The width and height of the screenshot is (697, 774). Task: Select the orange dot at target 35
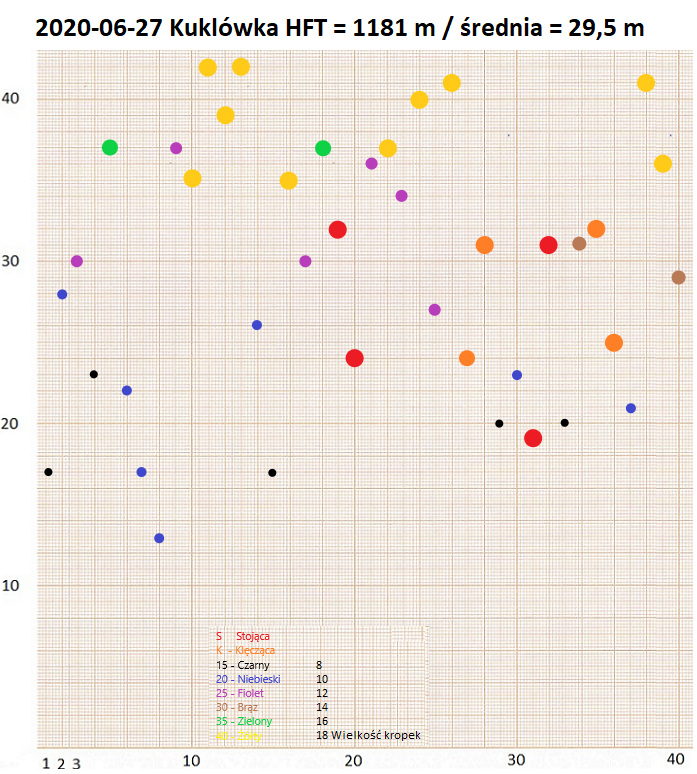coord(596,229)
